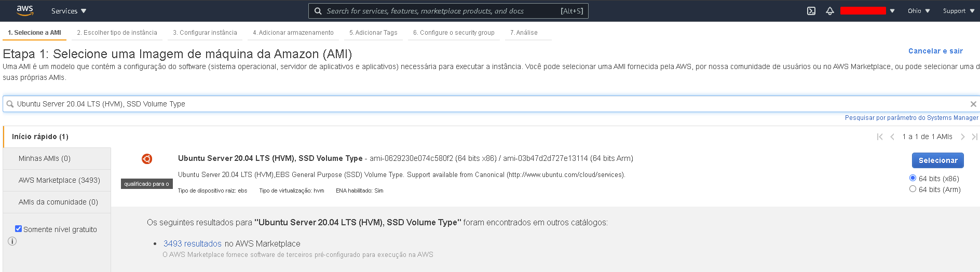Open the Services dropdown menu
980x272 pixels.
69,11
